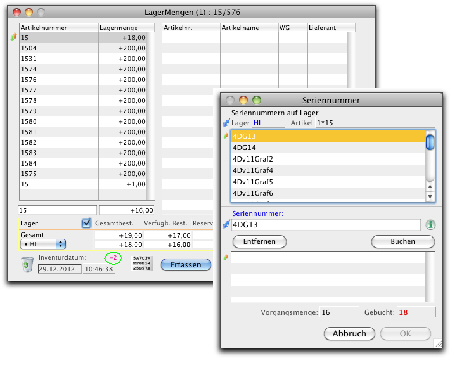Screen dimensions: 454x366
Task: Click the OK button in Seriennummer
Action: (405, 334)
